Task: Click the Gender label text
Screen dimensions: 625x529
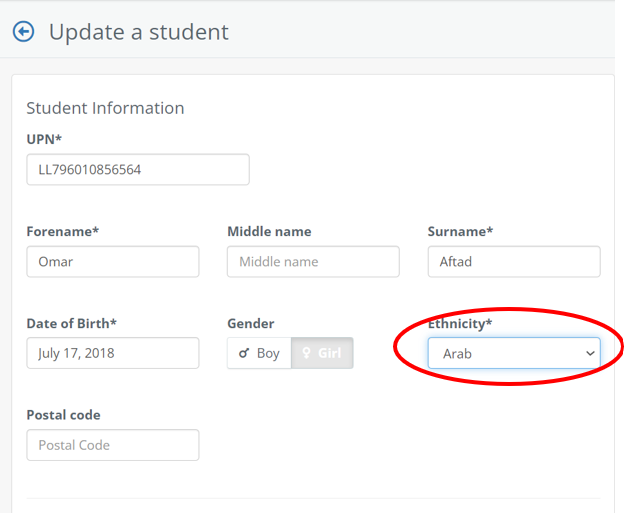Action: (251, 323)
